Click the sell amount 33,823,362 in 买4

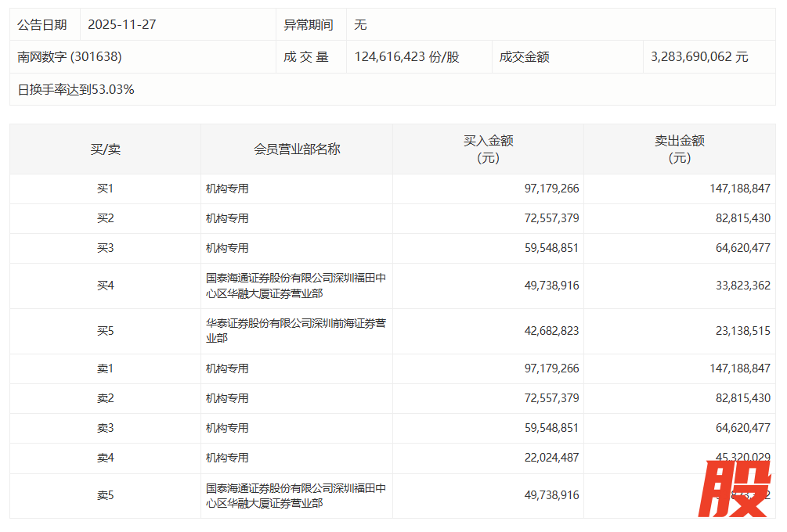point(742,286)
